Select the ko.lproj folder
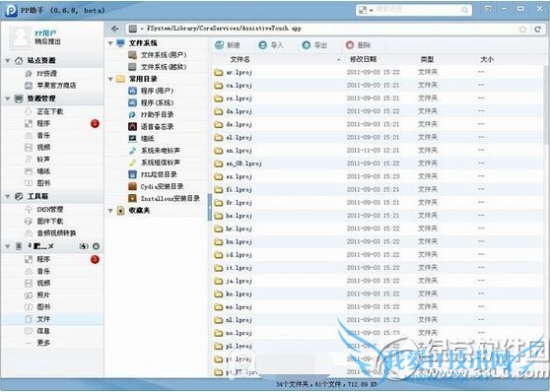Screen dimensions: 550x392 (234, 294)
